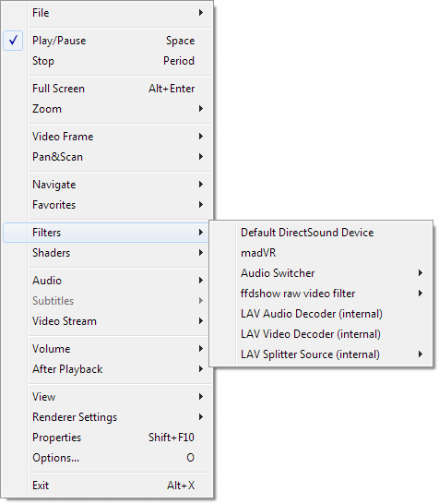Select Stop in the context menu
The width and height of the screenshot is (439, 504).
coord(107,61)
